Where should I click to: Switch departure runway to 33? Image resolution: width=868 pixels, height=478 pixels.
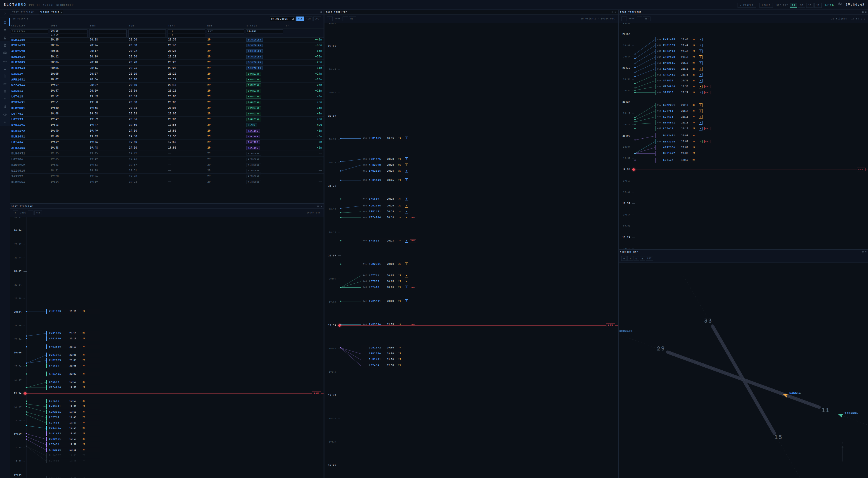pyautogui.click(x=801, y=5)
